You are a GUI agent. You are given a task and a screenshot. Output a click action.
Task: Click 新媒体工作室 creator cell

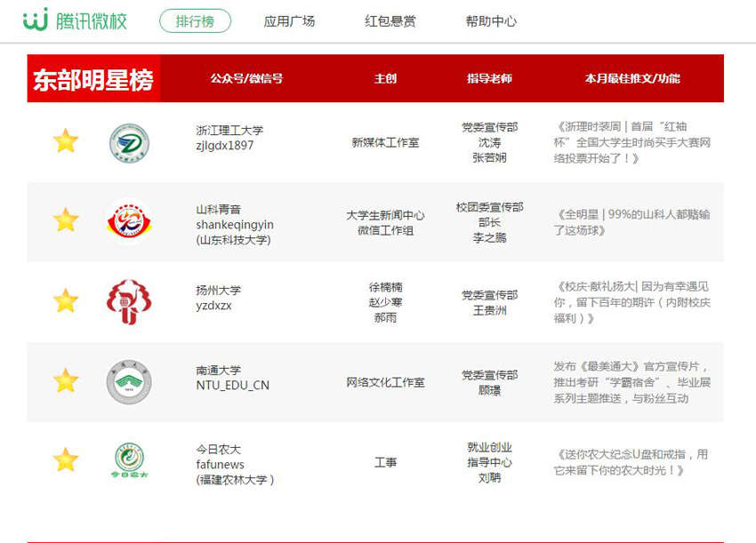pyautogui.click(x=385, y=142)
